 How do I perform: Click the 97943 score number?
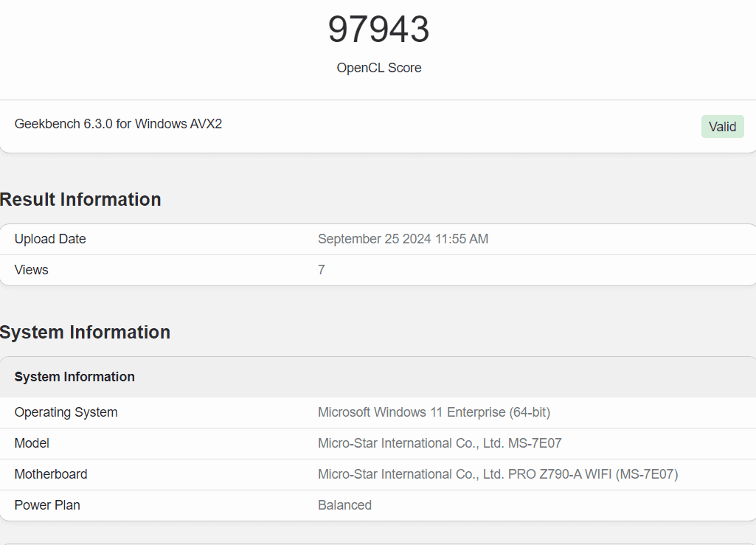pos(378,29)
